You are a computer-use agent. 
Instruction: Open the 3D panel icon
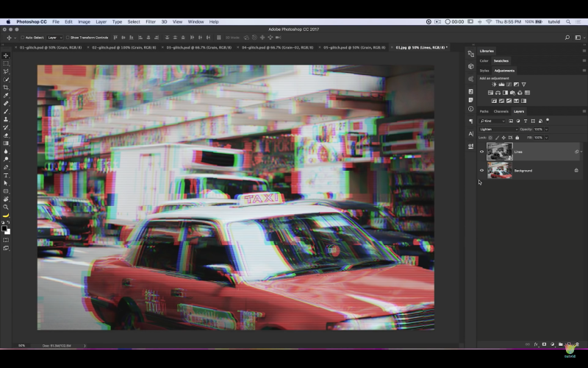pos(471,66)
